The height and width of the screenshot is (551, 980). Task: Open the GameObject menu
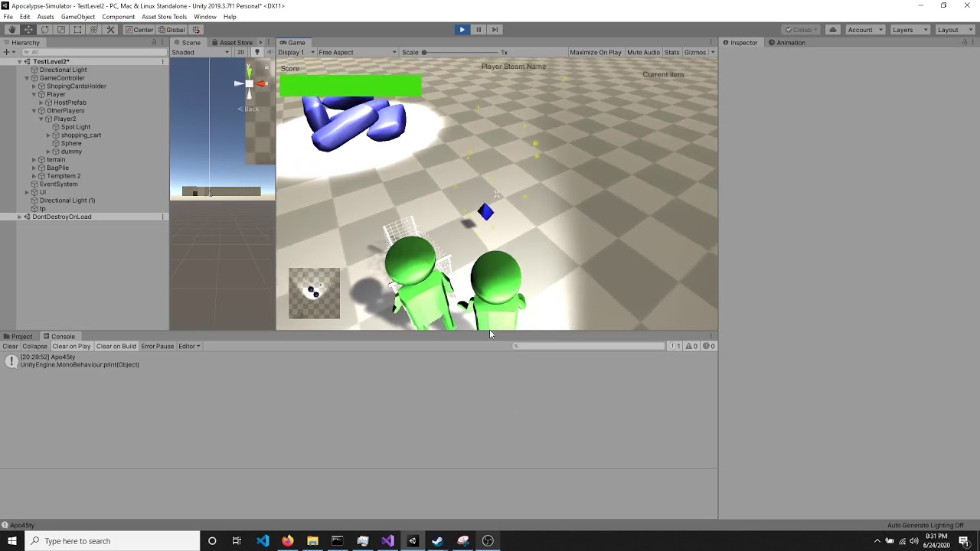pyautogui.click(x=77, y=17)
